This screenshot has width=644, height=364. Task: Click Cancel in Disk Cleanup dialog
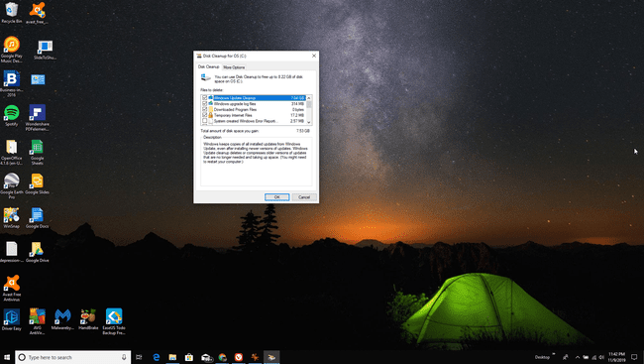click(x=304, y=197)
